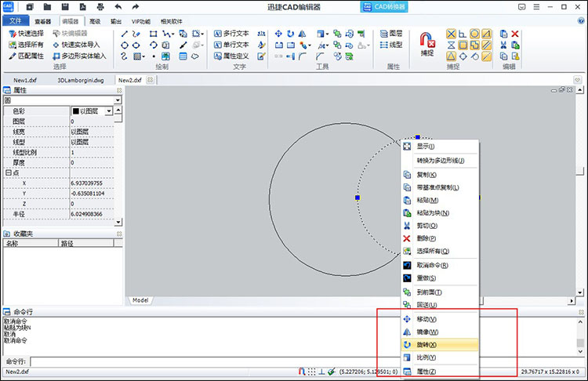The image size is (588, 381).
Task: Click the Move tool in Tools group
Action: (278, 34)
